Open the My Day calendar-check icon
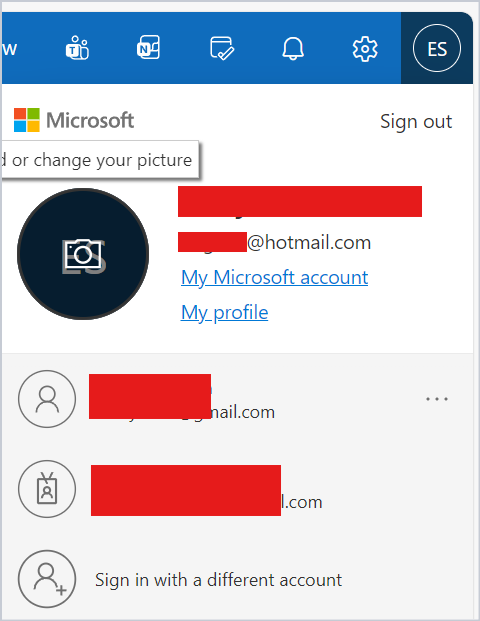Viewport: 480px width, 621px height. 222,48
